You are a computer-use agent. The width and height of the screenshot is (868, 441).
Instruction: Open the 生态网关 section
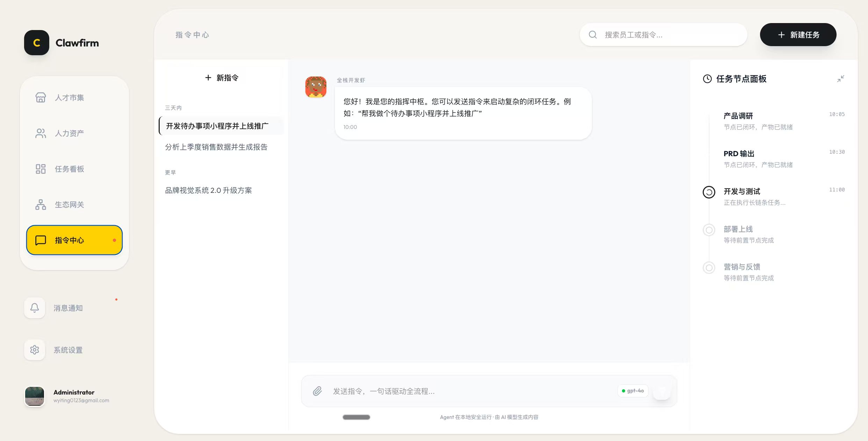tap(69, 204)
